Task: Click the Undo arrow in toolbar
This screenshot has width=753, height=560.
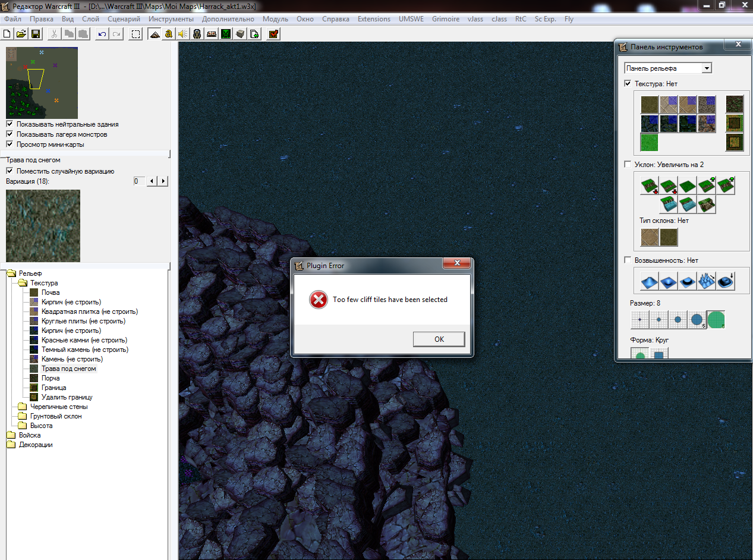Action: coord(102,34)
